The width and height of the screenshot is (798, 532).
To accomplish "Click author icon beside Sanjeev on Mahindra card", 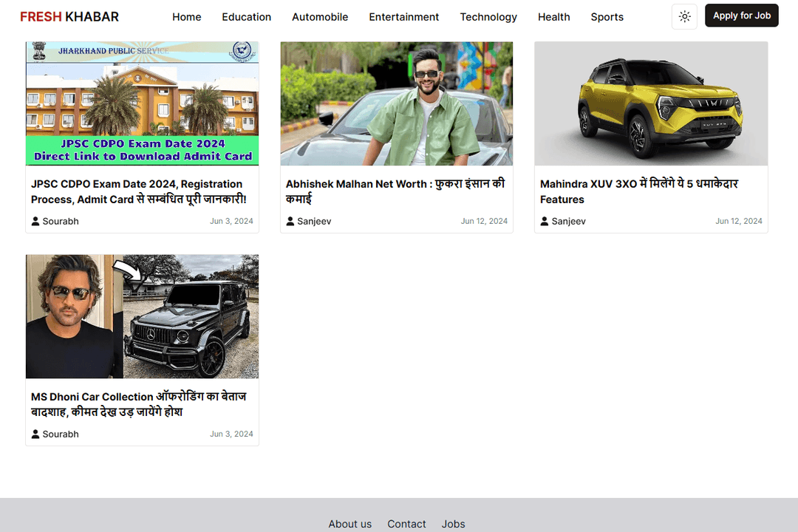I will coord(544,221).
